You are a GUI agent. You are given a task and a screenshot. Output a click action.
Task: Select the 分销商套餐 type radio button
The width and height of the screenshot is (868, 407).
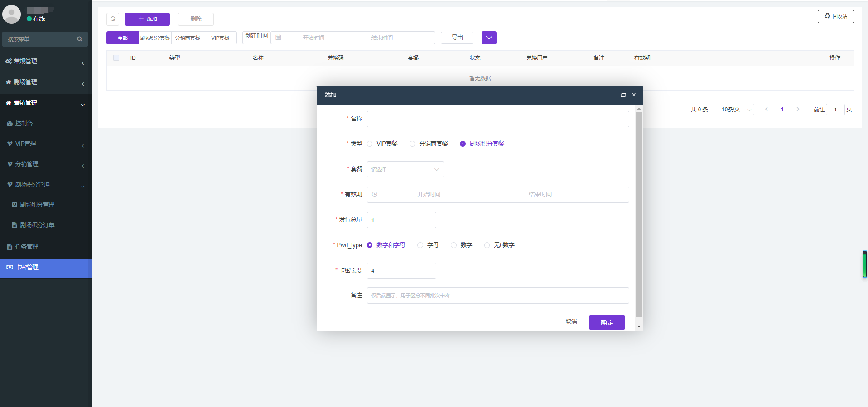pos(412,144)
